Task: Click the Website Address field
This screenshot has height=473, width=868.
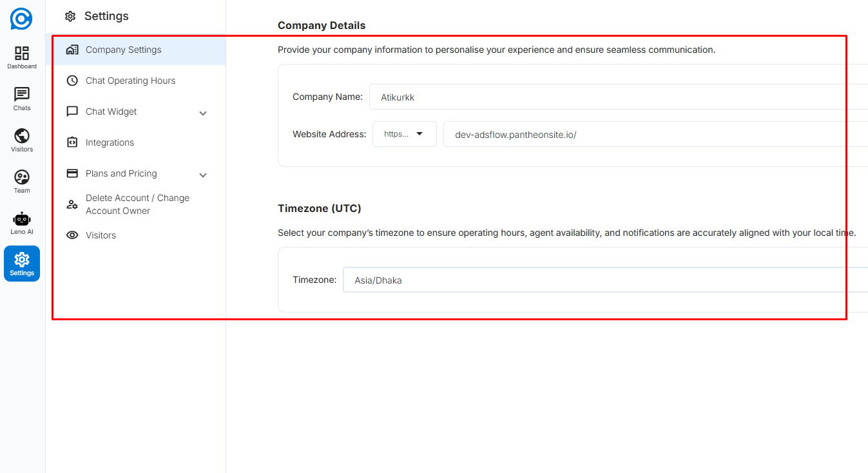Action: 655,134
